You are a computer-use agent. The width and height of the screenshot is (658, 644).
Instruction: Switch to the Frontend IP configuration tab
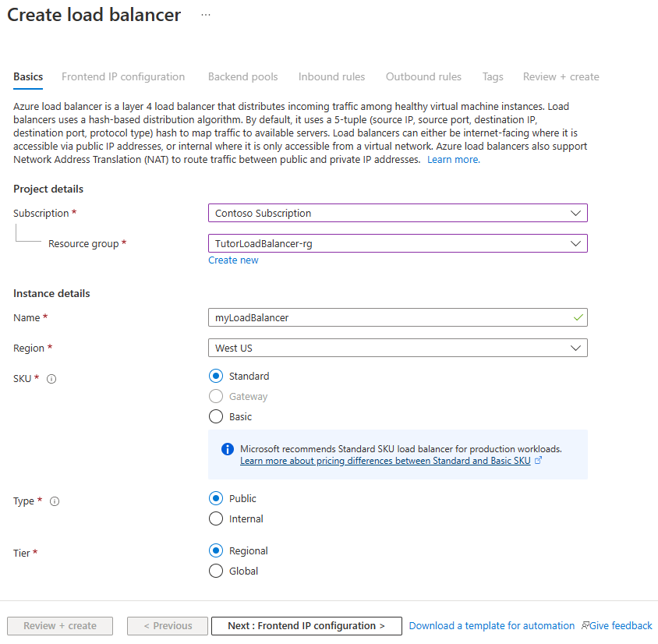123,76
